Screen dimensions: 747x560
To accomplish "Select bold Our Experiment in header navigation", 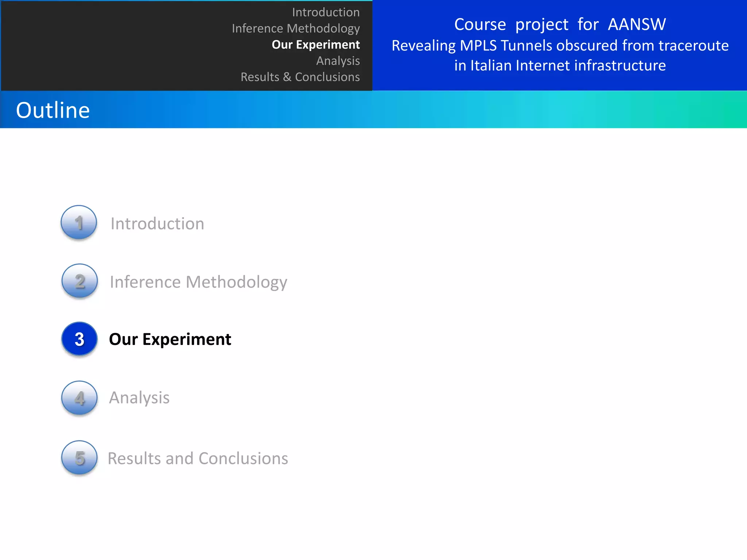I will (316, 44).
